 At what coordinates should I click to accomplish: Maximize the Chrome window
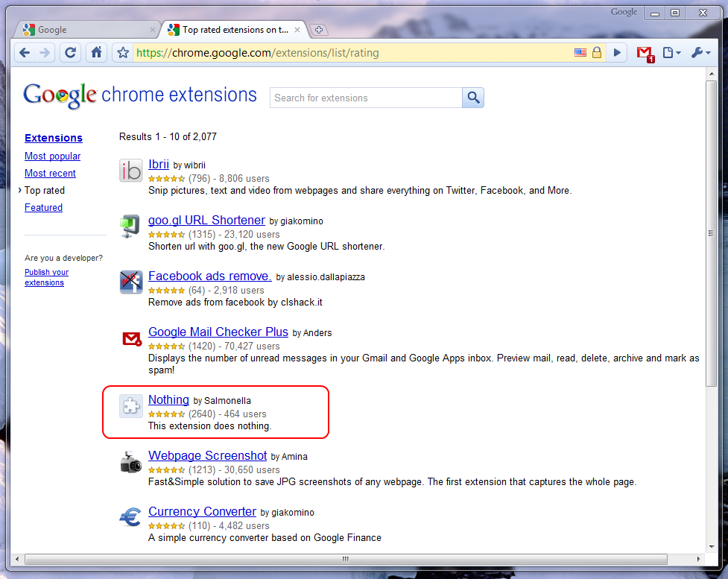[x=675, y=13]
